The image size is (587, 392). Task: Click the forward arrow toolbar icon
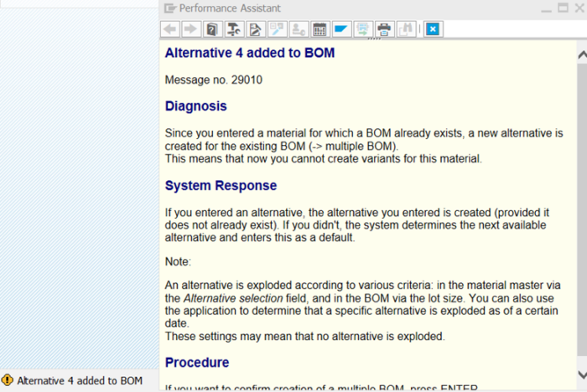tap(191, 29)
